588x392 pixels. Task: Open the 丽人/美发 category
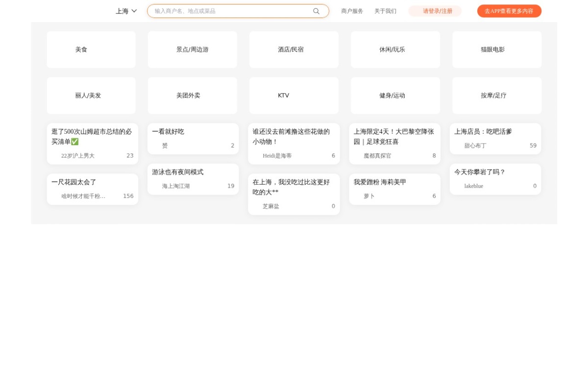click(91, 96)
